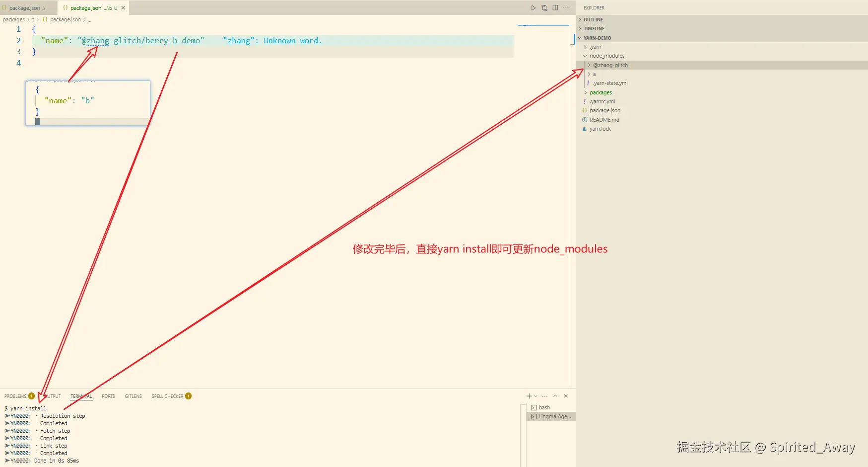The height and width of the screenshot is (467, 868).
Task: Click 'package.json' breadcrumb segment
Action: click(65, 20)
